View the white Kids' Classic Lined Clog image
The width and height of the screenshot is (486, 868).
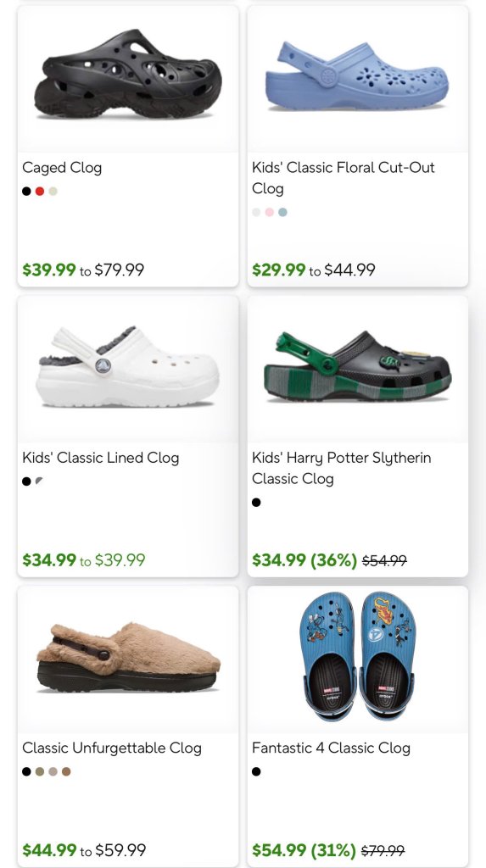pyautogui.click(x=128, y=367)
